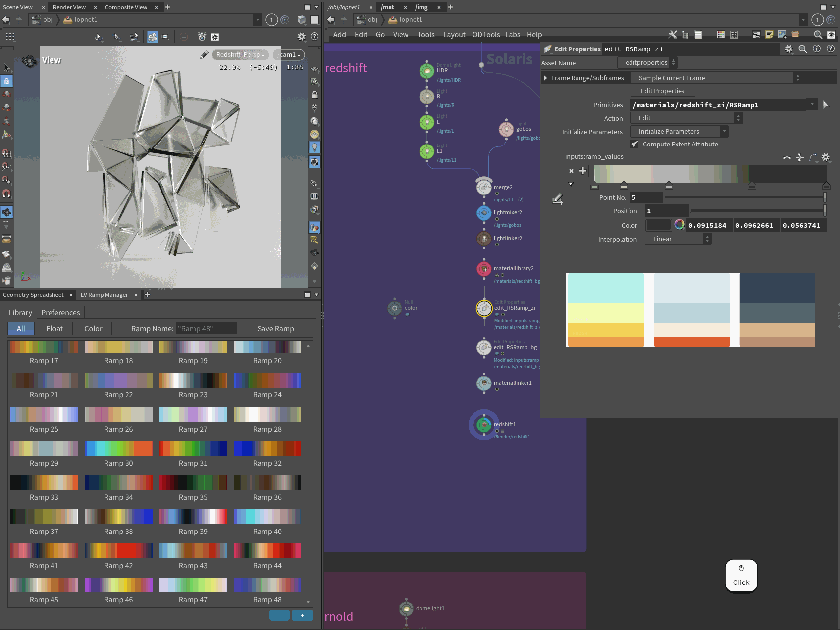Click the Save Ramp button
This screenshot has height=630, width=840.
pyautogui.click(x=276, y=328)
